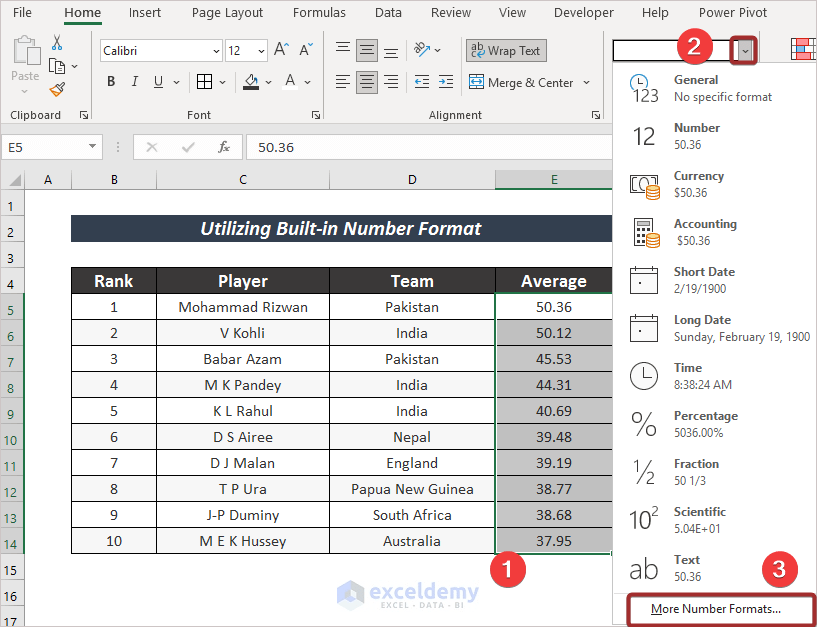
Task: Select the Format Painter
Action: pos(57,90)
